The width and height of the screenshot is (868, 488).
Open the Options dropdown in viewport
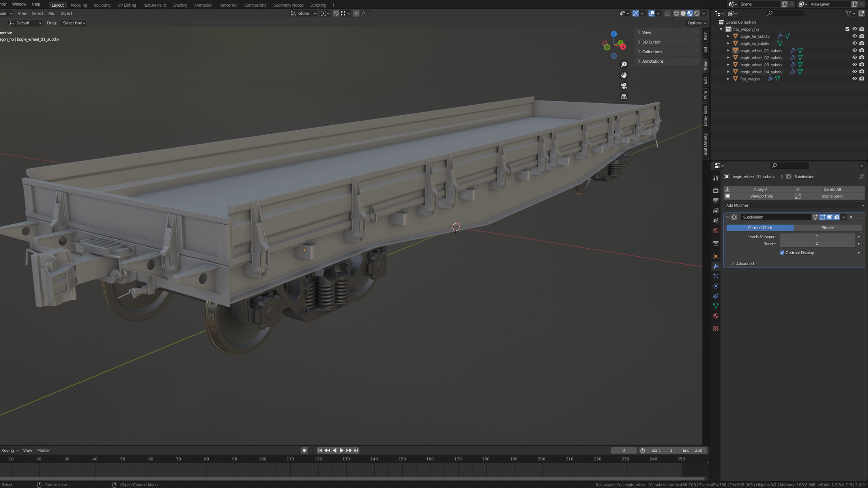(x=696, y=23)
